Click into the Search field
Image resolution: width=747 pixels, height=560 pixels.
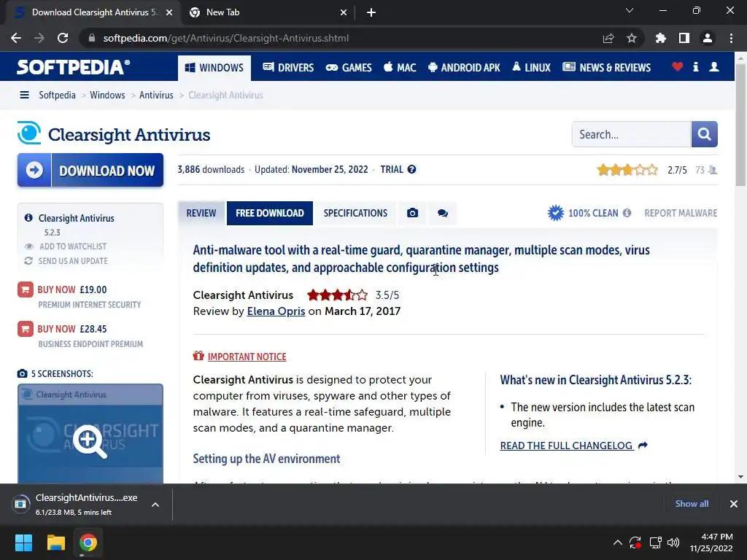tap(631, 134)
